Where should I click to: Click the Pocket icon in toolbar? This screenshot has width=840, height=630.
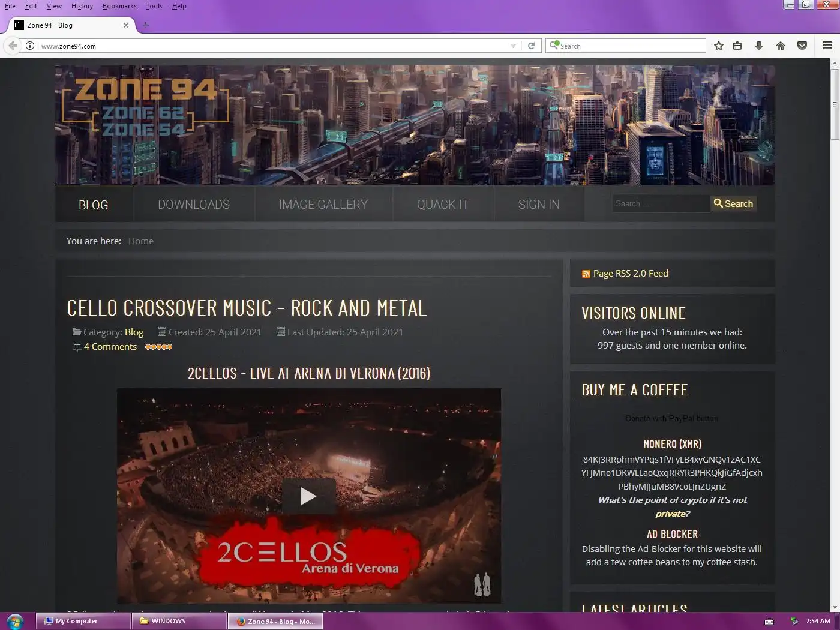[802, 46]
